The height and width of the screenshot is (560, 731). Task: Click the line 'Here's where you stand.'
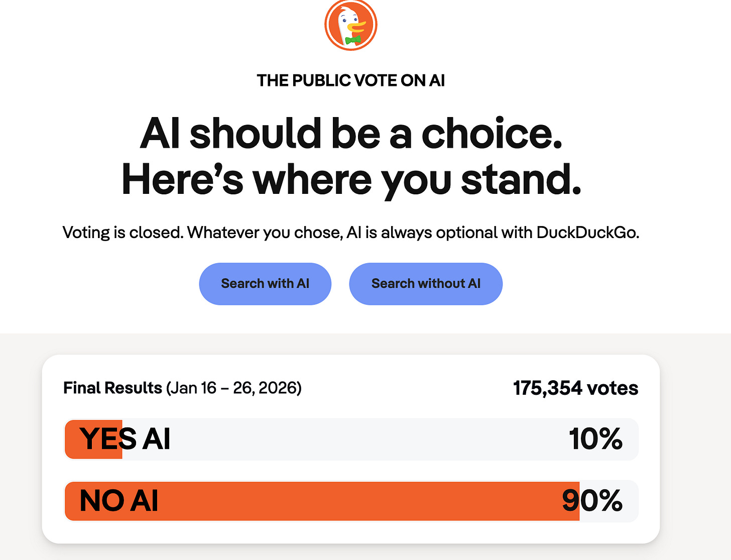coord(351,180)
